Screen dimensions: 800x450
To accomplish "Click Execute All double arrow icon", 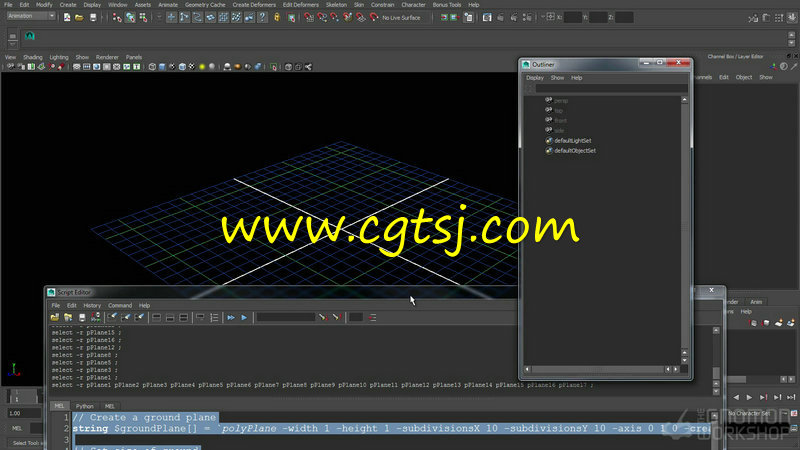I will click(x=231, y=317).
